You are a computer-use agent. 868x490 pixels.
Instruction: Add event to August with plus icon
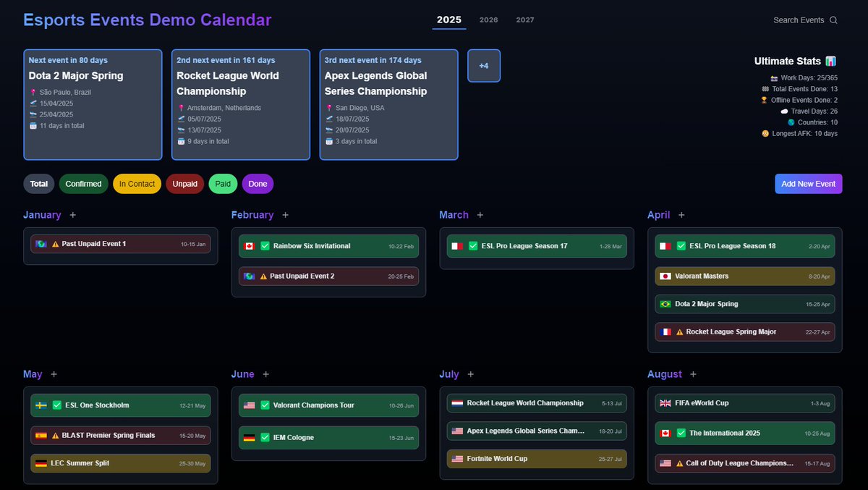tap(694, 374)
